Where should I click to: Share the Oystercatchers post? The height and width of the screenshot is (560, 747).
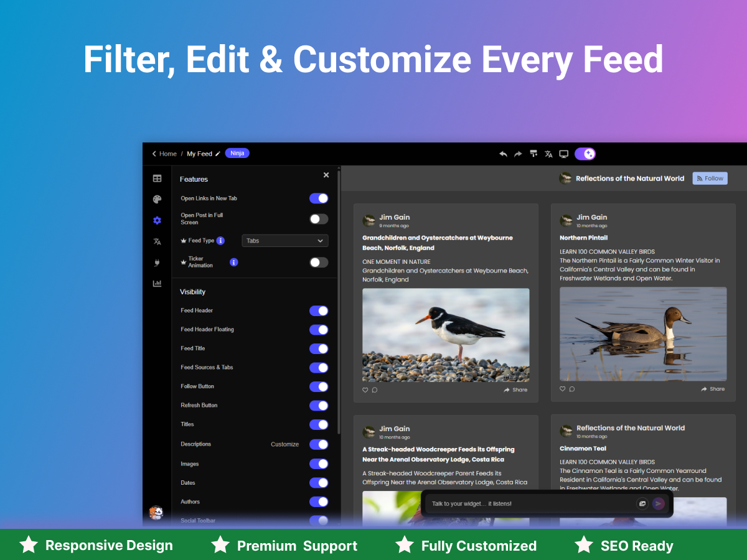pyautogui.click(x=515, y=390)
